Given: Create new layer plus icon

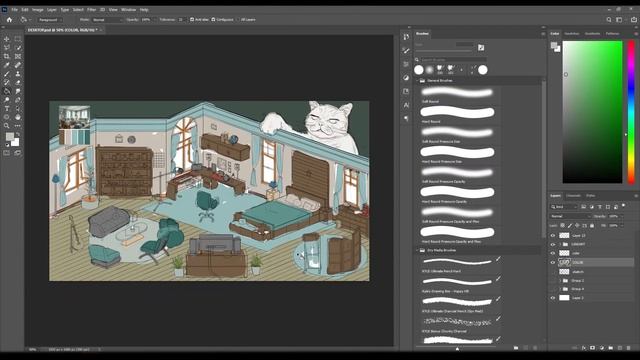Looking at the screenshot, I should click(x=620, y=348).
